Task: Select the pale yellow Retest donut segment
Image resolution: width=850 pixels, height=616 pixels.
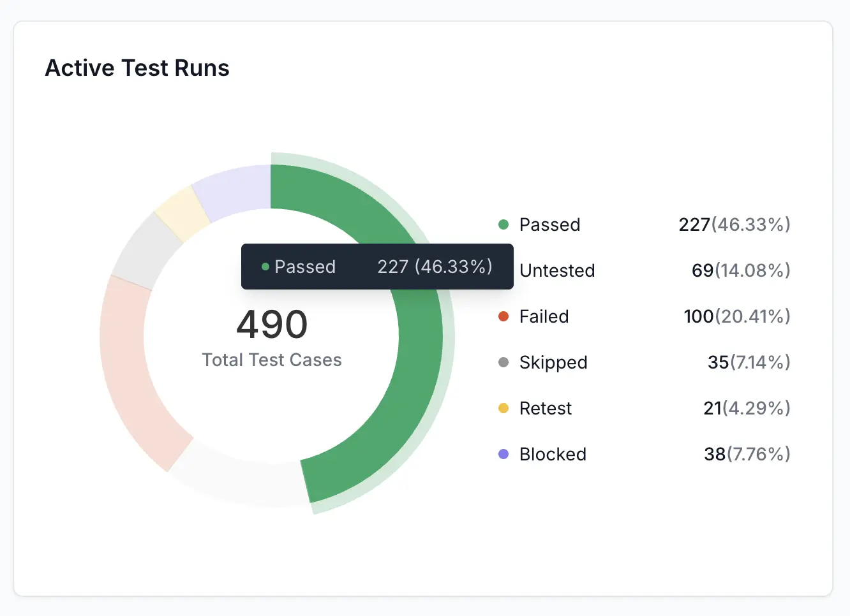Action: point(183,213)
